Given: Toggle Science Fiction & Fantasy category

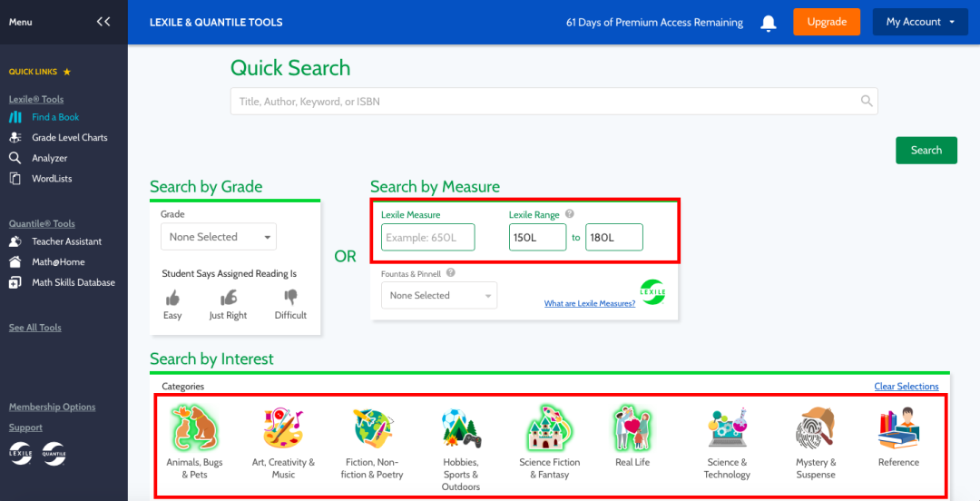Looking at the screenshot, I should (x=549, y=442).
